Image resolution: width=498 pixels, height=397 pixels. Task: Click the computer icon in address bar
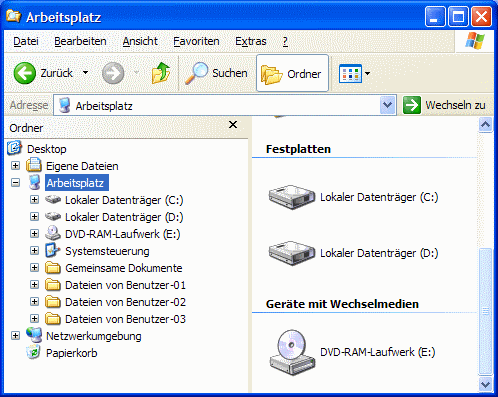pyautogui.click(x=64, y=105)
